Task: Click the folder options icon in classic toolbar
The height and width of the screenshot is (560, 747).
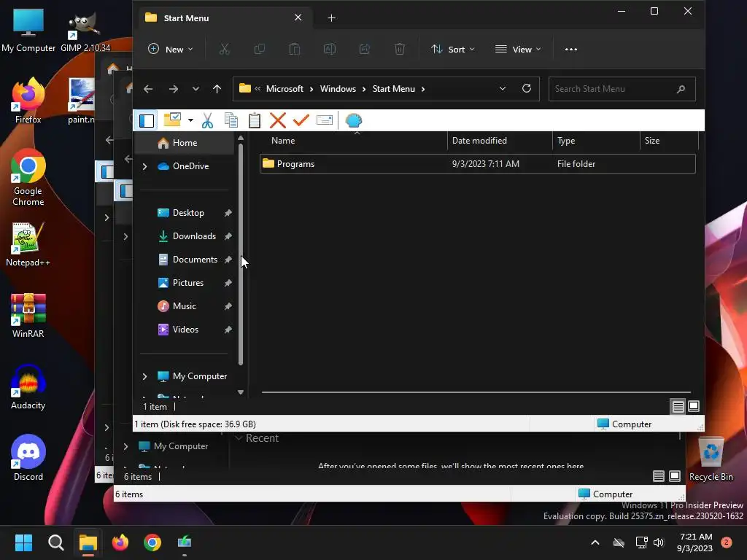Action: click(172, 120)
